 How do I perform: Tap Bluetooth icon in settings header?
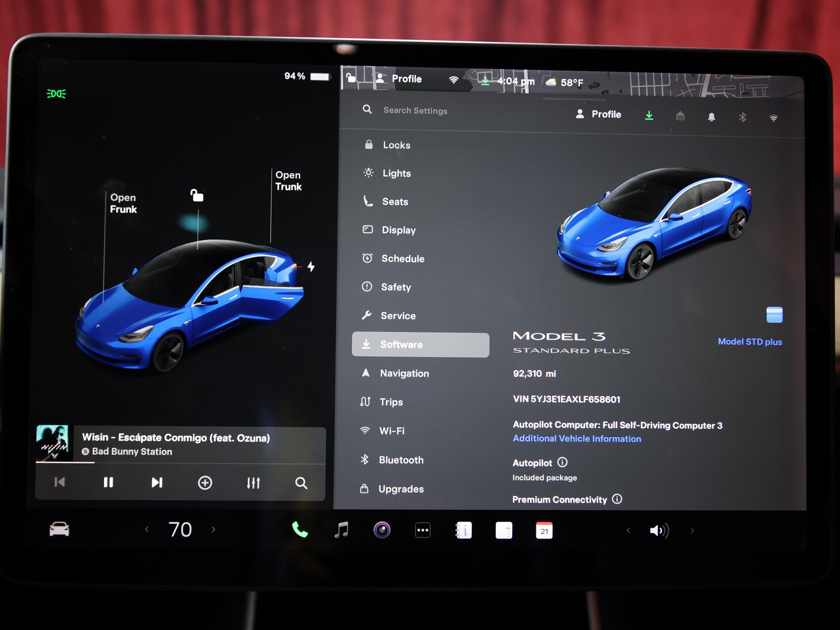(x=742, y=117)
